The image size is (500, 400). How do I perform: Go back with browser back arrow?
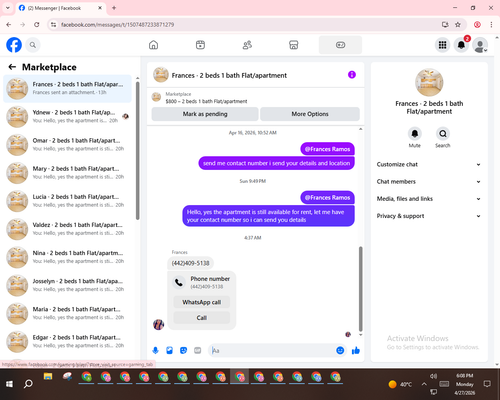9,25
